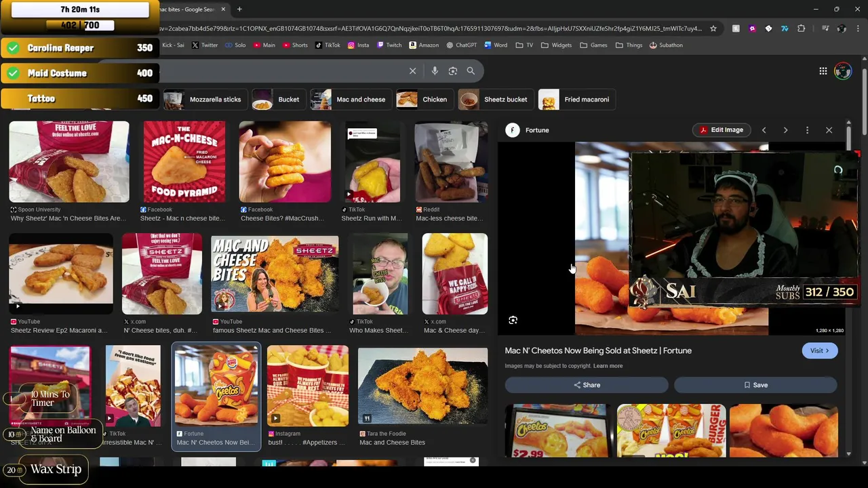The height and width of the screenshot is (488, 868).
Task: Close the image preview panel
Action: point(829,130)
